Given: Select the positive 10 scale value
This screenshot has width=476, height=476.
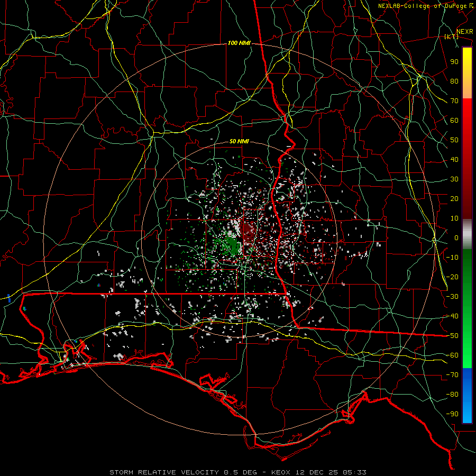Looking at the screenshot, I should coord(454,218).
